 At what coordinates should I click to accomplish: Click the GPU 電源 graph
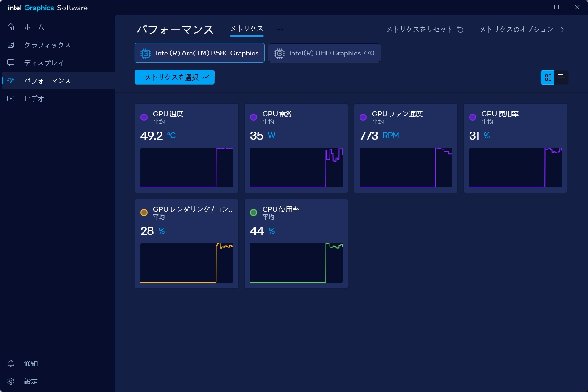296,167
